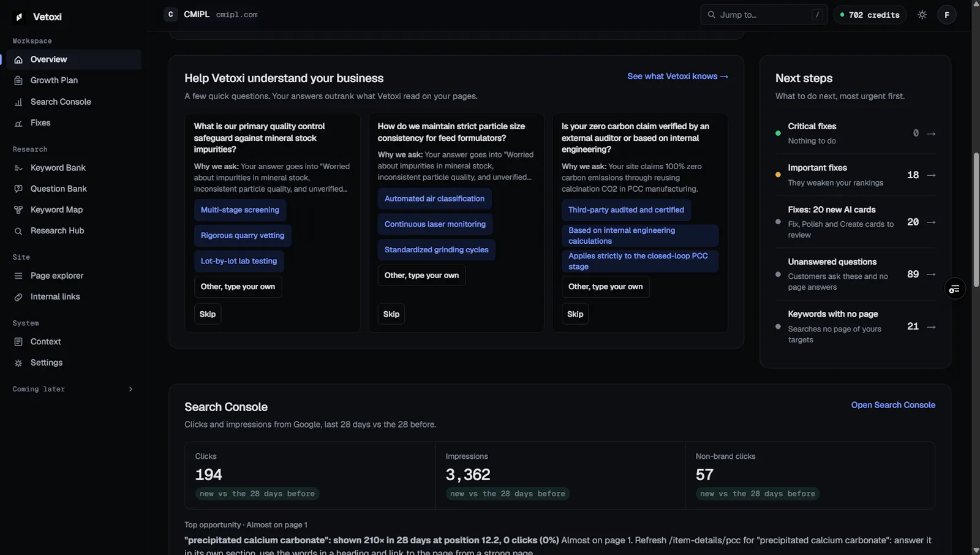980x555 pixels.
Task: Click See what Vetoxi knows link
Action: point(677,77)
